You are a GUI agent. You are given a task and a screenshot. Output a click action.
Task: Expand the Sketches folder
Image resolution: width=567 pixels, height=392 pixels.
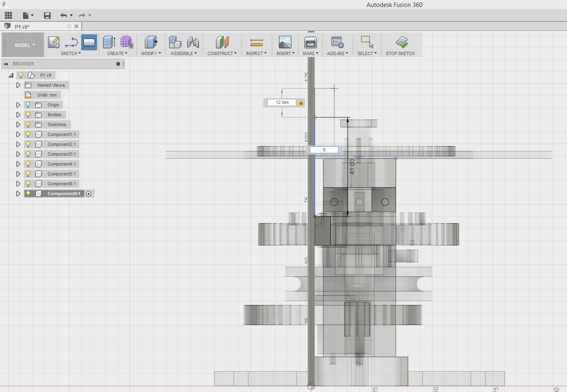pos(18,125)
